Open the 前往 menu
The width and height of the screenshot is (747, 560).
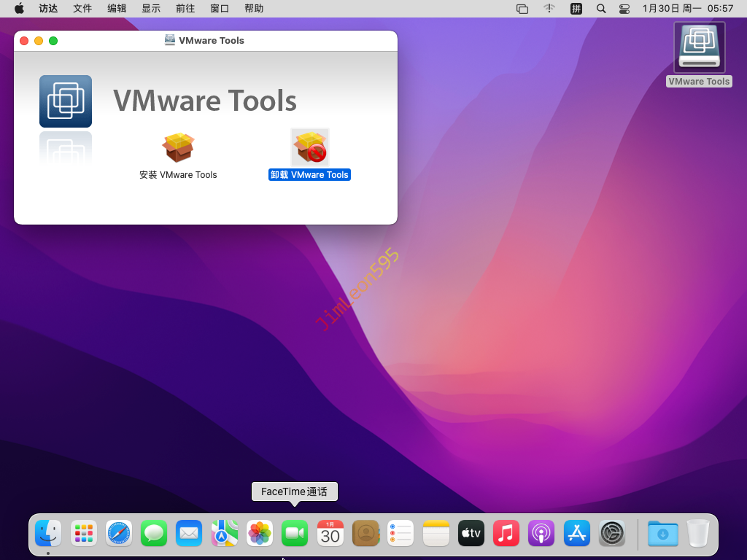coord(185,9)
